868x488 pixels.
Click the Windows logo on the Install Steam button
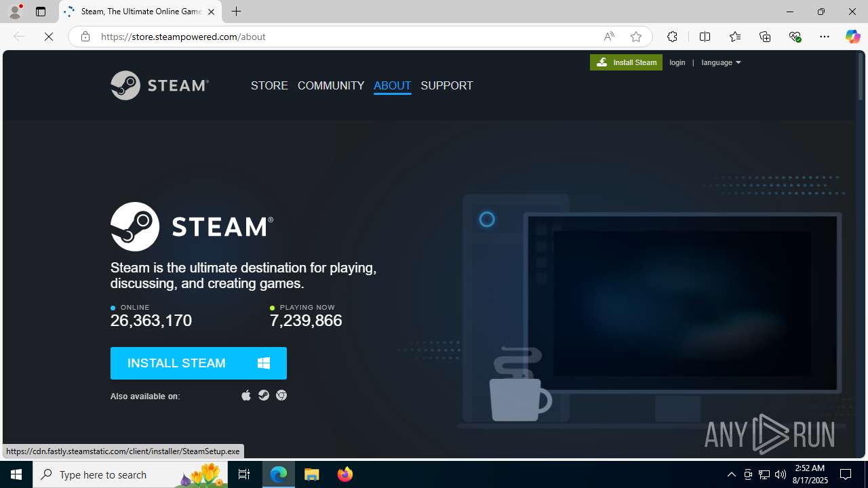264,363
